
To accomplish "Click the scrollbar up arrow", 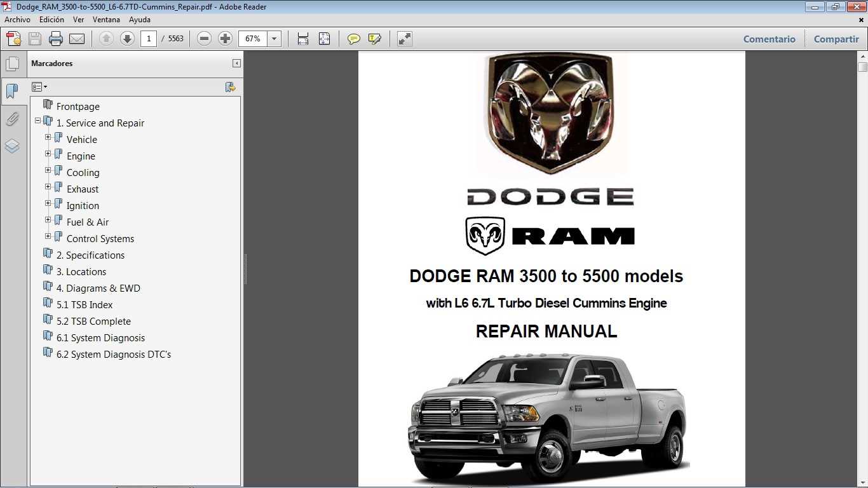I will (x=862, y=57).
